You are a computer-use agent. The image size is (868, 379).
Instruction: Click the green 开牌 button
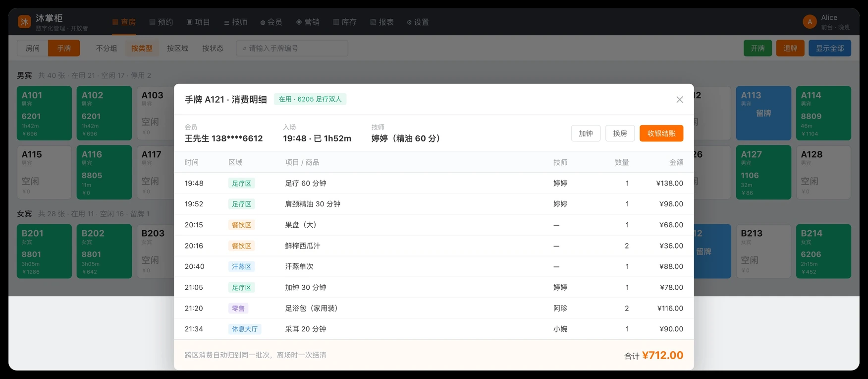coord(758,48)
